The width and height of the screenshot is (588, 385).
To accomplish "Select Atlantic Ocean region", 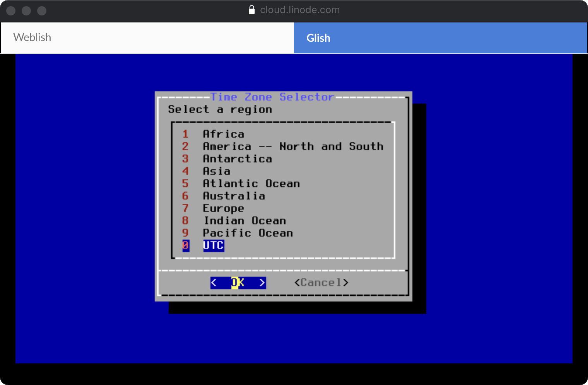I will tap(251, 184).
